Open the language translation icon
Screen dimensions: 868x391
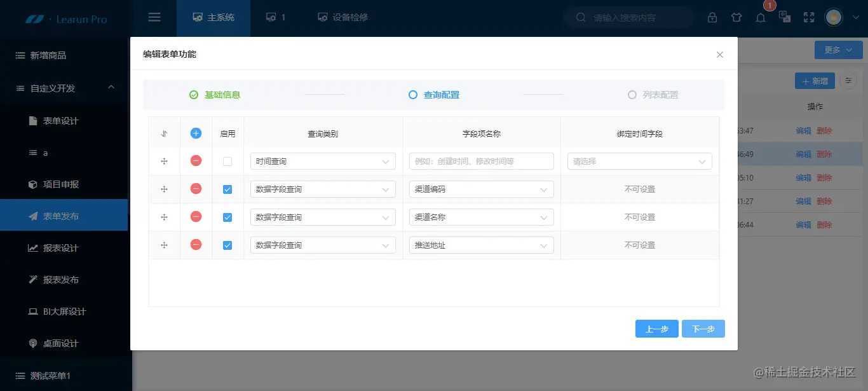coord(785,17)
